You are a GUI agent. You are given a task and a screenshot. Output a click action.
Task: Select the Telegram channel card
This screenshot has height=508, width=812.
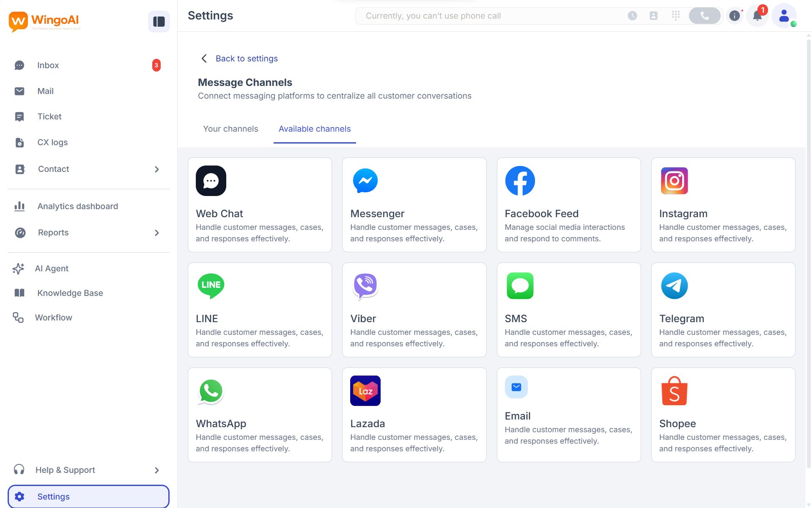[723, 309]
